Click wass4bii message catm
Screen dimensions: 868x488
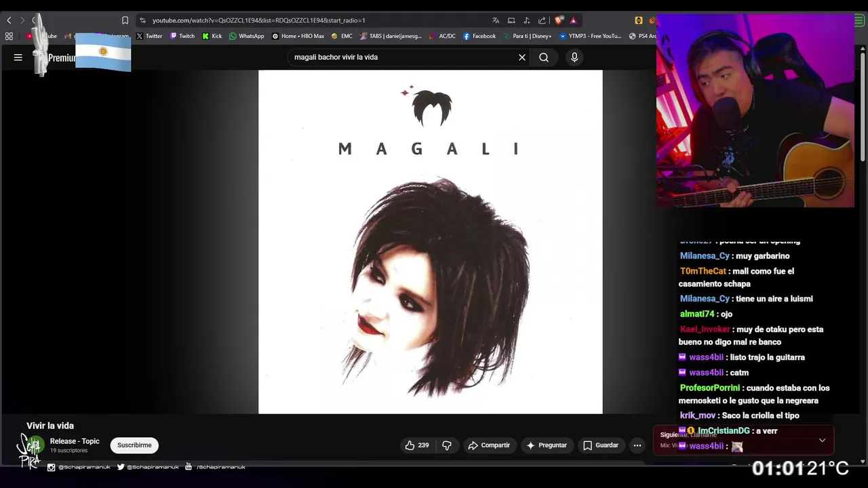click(713, 373)
